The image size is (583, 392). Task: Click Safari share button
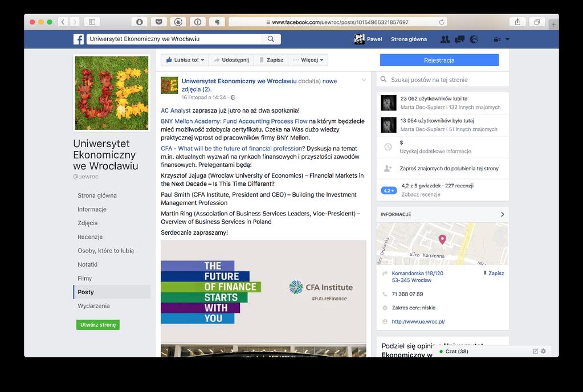tap(517, 22)
